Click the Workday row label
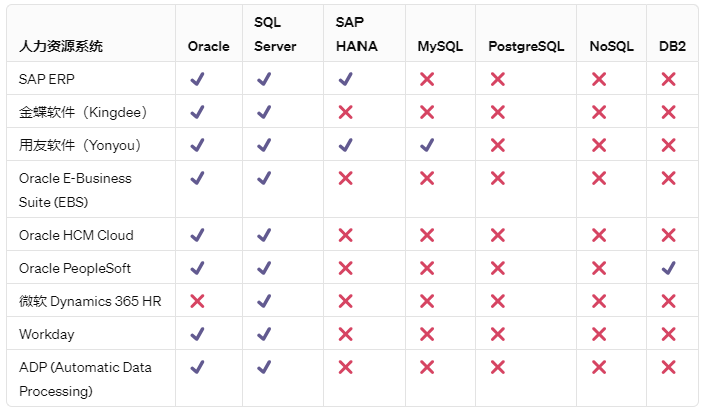This screenshot has width=716, height=412. pyautogui.click(x=46, y=334)
